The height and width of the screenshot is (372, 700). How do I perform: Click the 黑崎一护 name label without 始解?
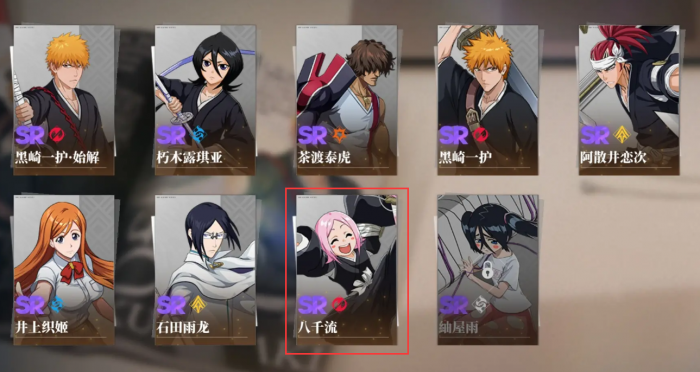click(466, 158)
